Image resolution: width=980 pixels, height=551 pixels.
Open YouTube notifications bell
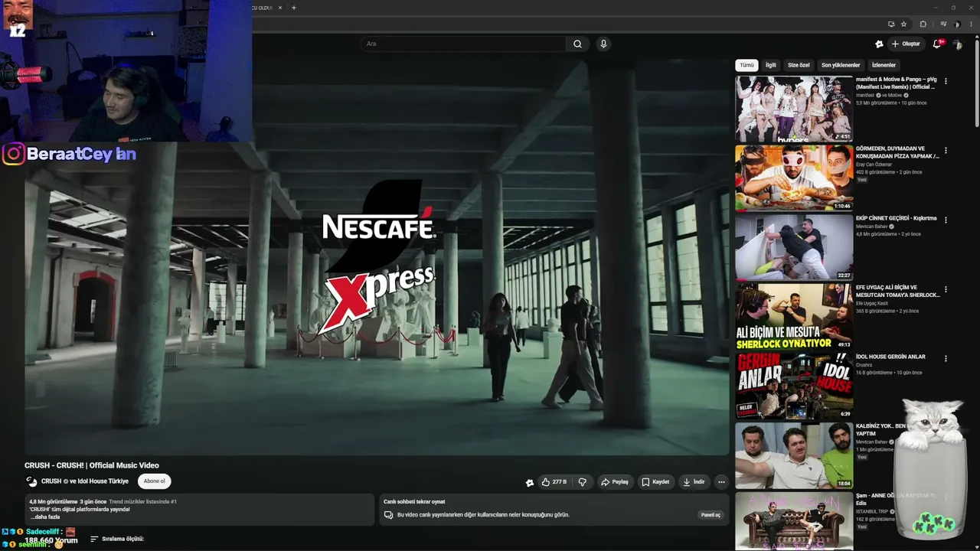[936, 44]
